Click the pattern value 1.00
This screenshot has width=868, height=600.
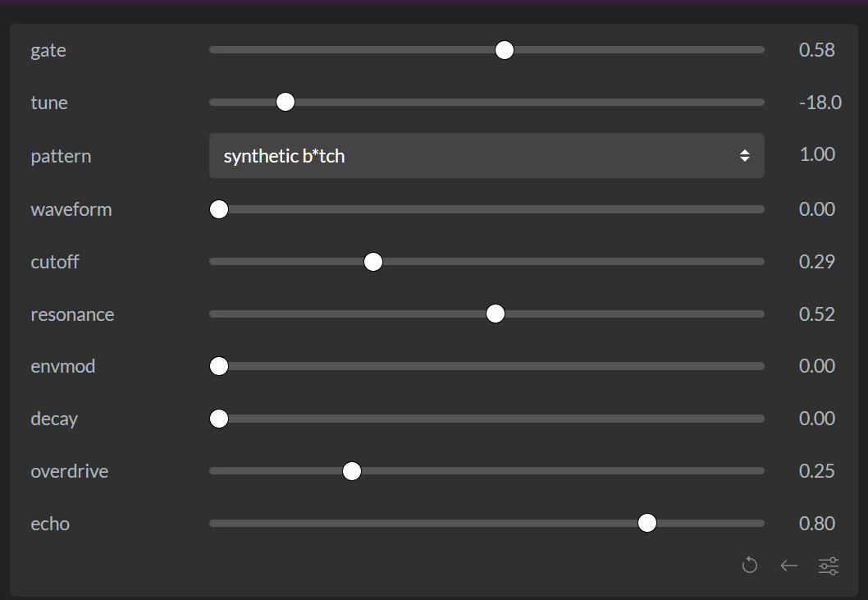point(817,154)
